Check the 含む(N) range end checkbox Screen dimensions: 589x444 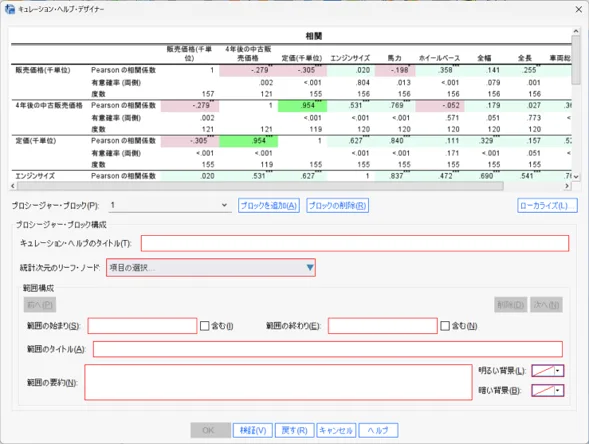pyautogui.click(x=445, y=326)
